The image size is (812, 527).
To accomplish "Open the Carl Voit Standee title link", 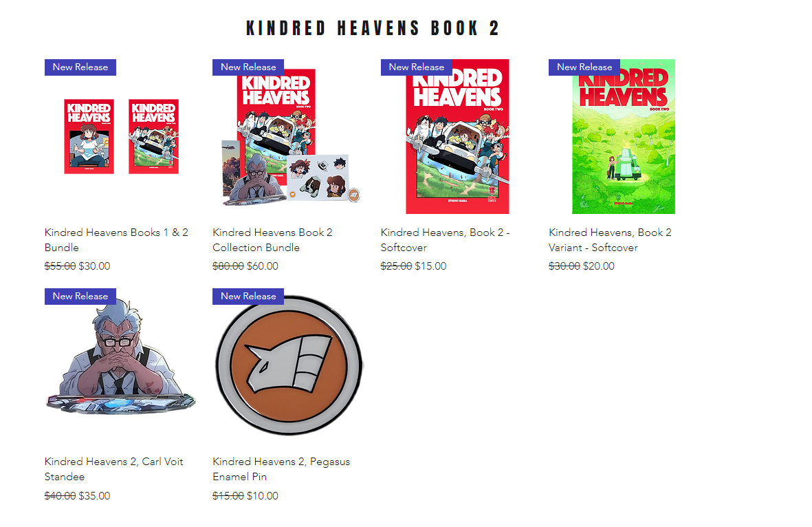I will 114,469.
